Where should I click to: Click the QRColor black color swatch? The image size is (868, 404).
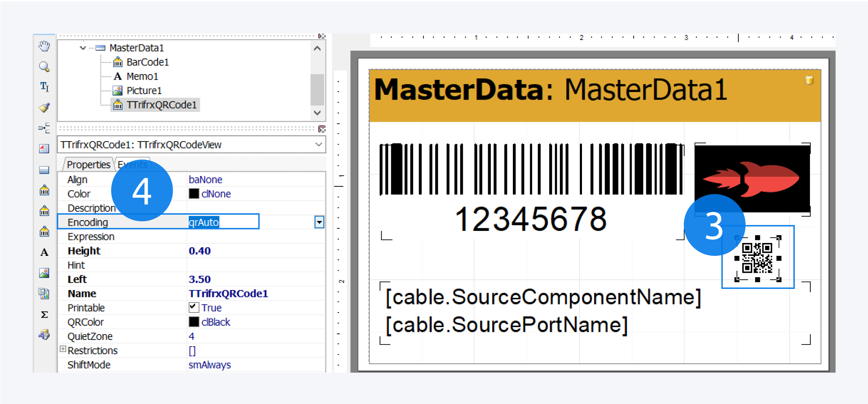pos(193,322)
